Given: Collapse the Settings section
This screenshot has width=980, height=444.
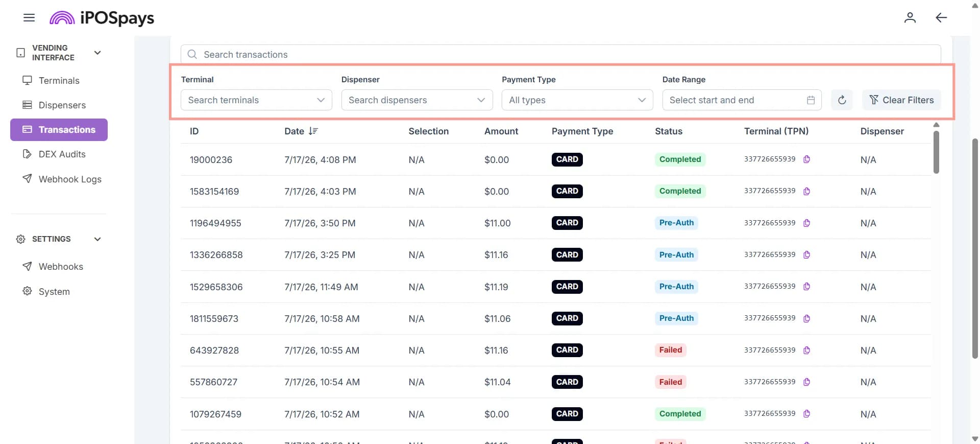Looking at the screenshot, I should [x=97, y=239].
